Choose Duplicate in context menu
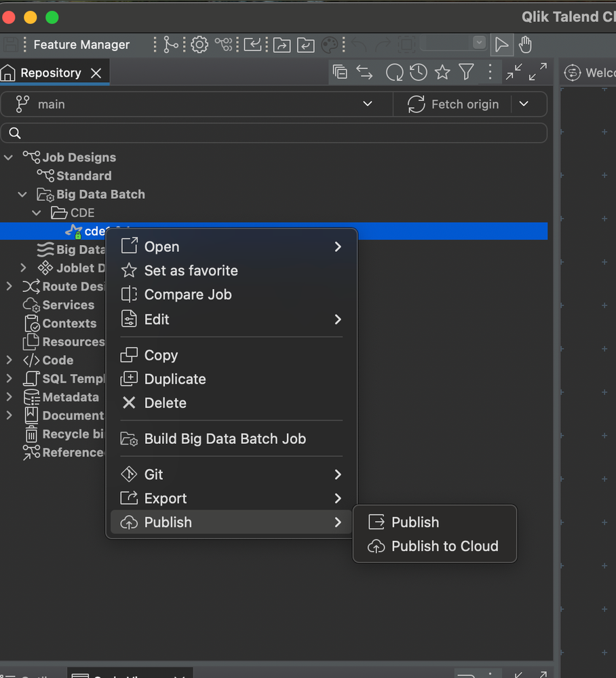Image resolution: width=616 pixels, height=678 pixels. (x=231, y=379)
